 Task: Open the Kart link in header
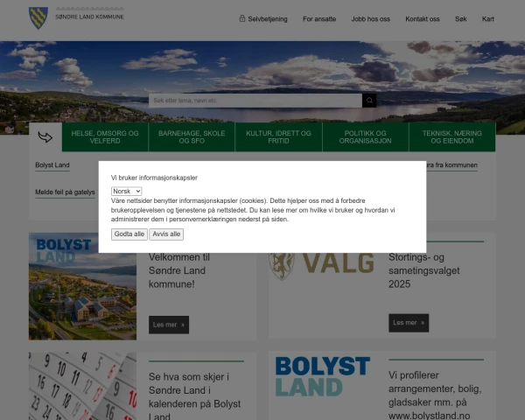[488, 18]
